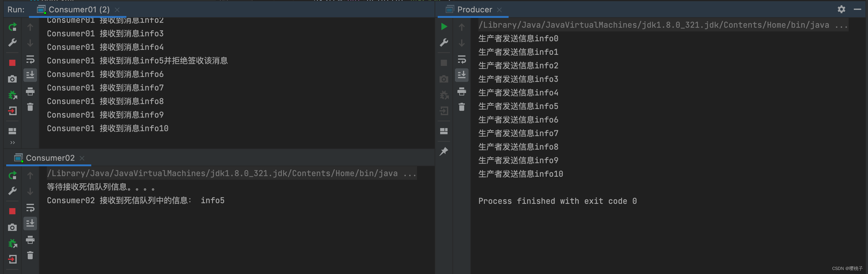Open wrench settings in Producer panel
868x274 pixels.
click(x=444, y=43)
